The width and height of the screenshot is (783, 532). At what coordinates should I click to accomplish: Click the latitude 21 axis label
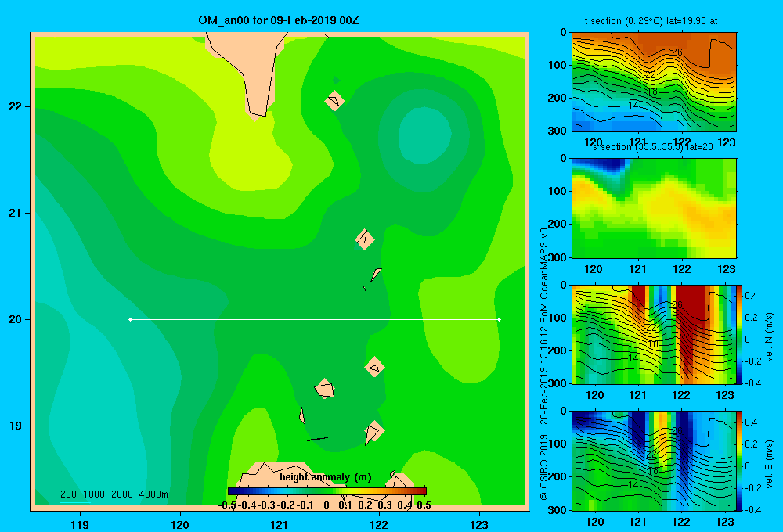coord(16,213)
